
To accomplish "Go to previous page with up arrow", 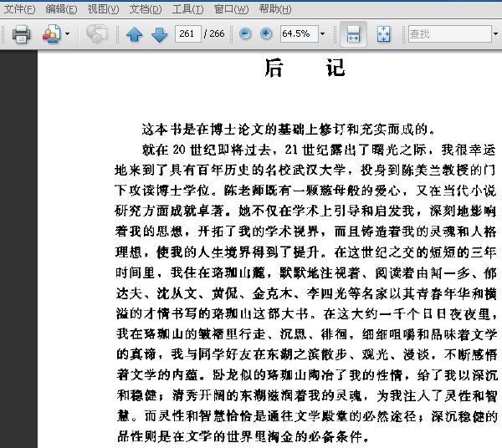I will 135,34.
